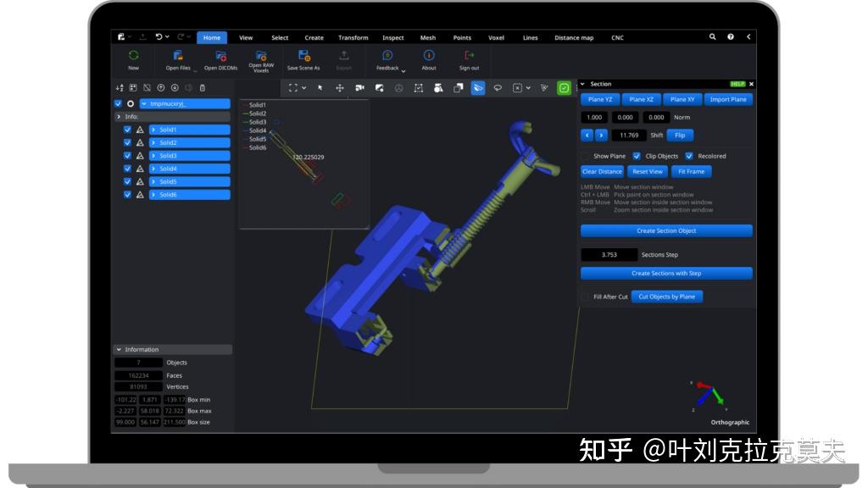Open the Transform ribbon tab
Viewport: 868px width, 488px height.
pos(353,37)
